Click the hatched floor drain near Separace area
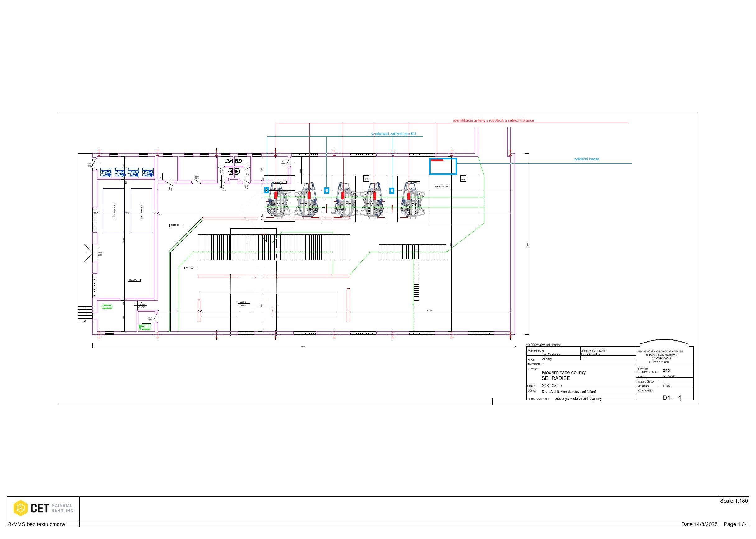 click(x=463, y=178)
